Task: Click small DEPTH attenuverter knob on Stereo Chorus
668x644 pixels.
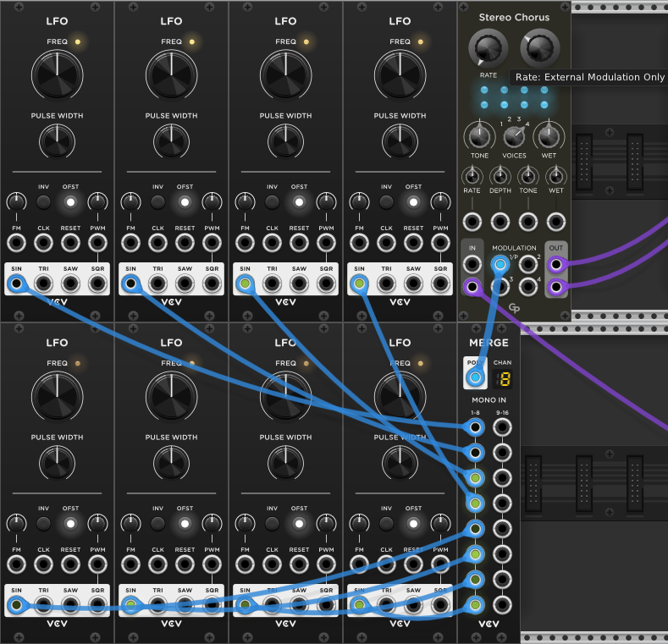Action: [x=500, y=176]
